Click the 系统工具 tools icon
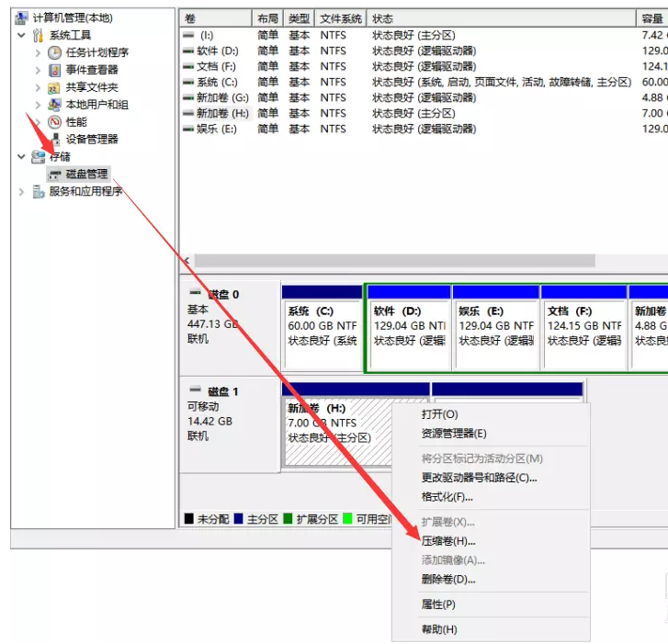This screenshot has height=644, width=668. pyautogui.click(x=38, y=35)
